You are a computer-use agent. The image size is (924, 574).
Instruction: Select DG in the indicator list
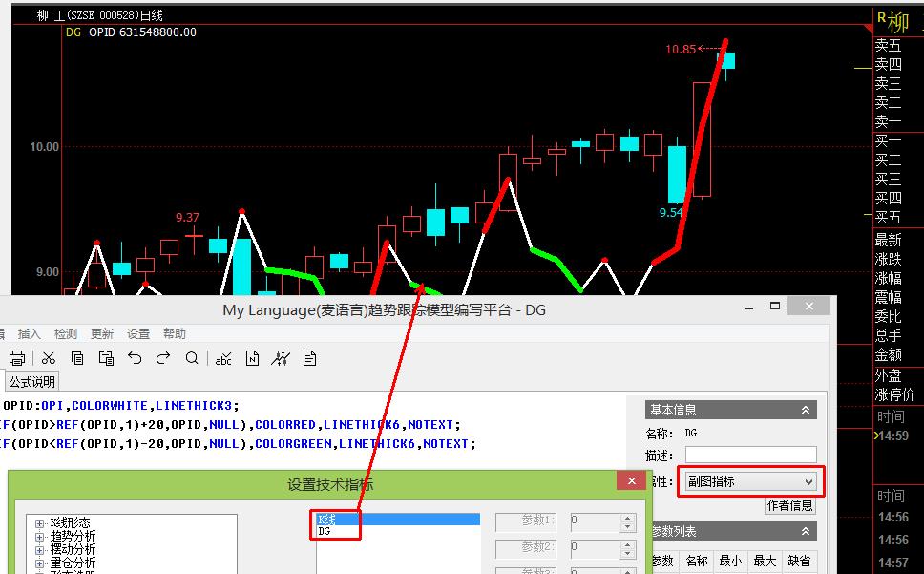pyautogui.click(x=325, y=531)
